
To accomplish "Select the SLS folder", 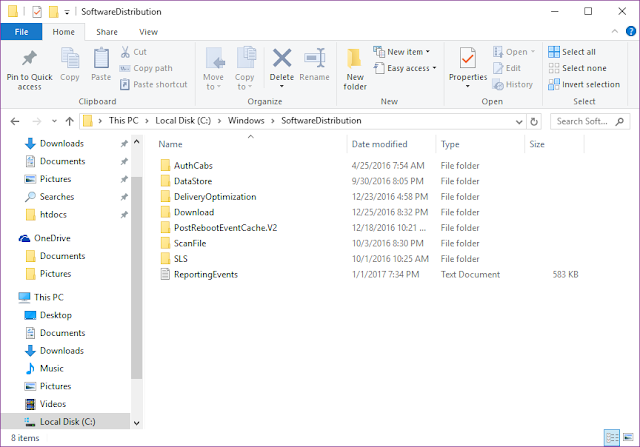I will 180,259.
